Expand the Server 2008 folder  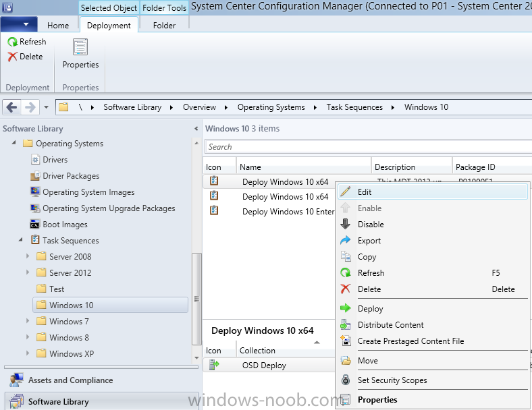click(x=28, y=256)
